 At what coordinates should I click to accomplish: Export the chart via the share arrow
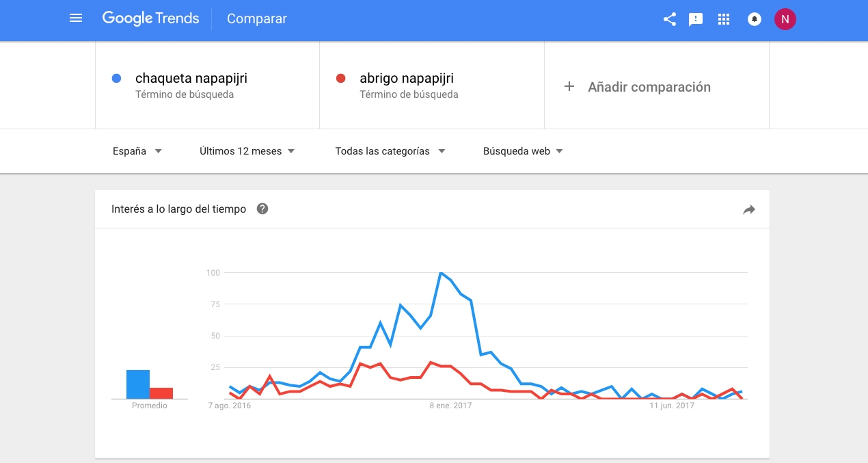(x=748, y=210)
